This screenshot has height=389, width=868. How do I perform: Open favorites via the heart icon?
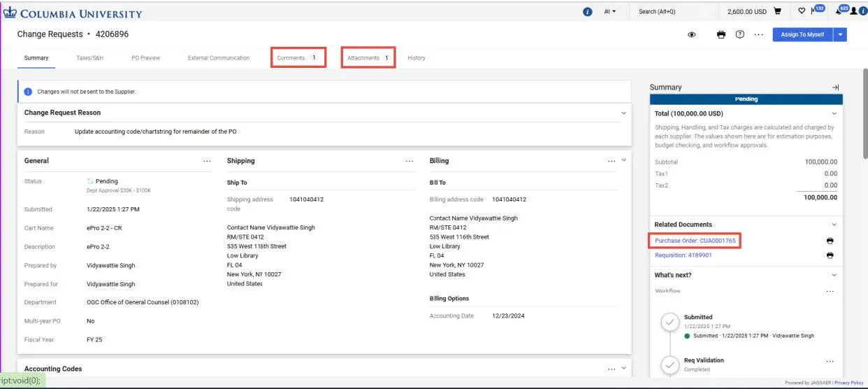point(802,12)
